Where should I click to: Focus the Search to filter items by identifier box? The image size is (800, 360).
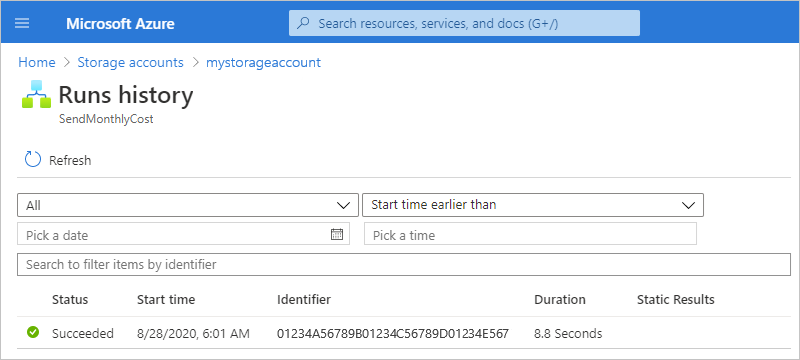404,264
